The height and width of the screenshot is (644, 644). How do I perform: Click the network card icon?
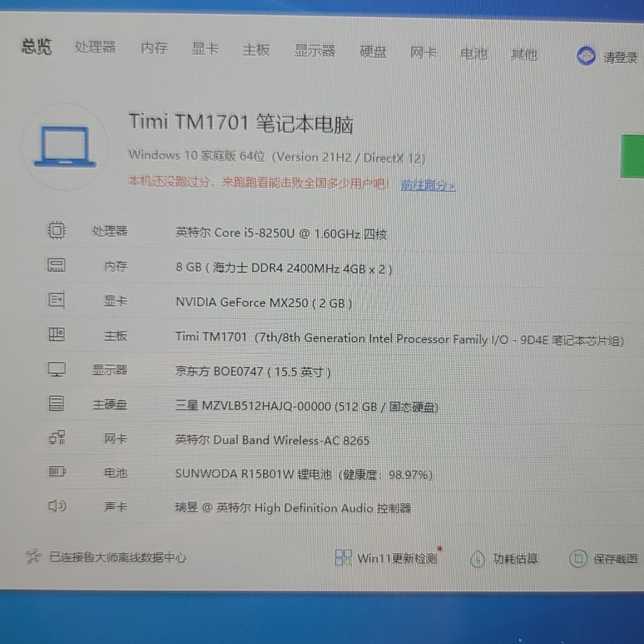pyautogui.click(x=57, y=437)
